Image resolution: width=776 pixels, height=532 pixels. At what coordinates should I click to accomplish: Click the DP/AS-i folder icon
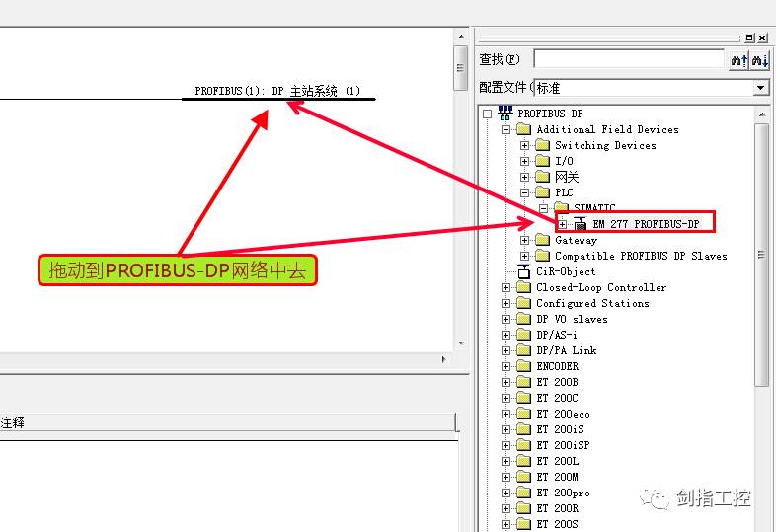[x=523, y=335]
